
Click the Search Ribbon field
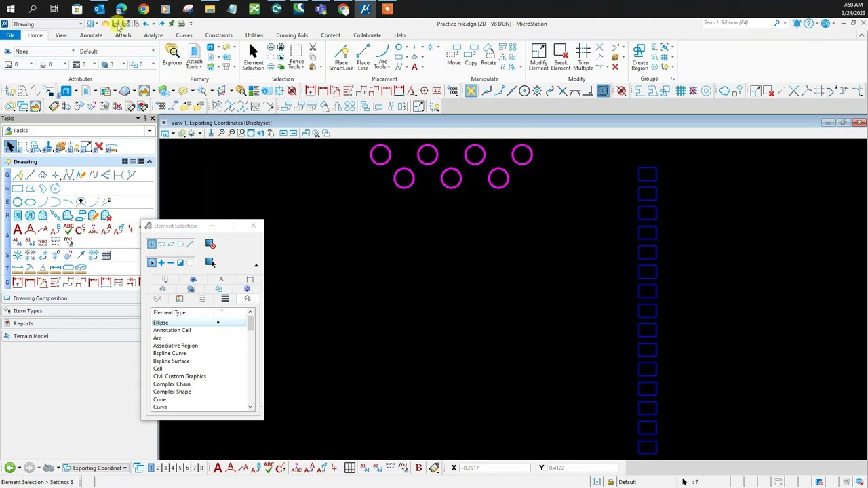click(738, 23)
